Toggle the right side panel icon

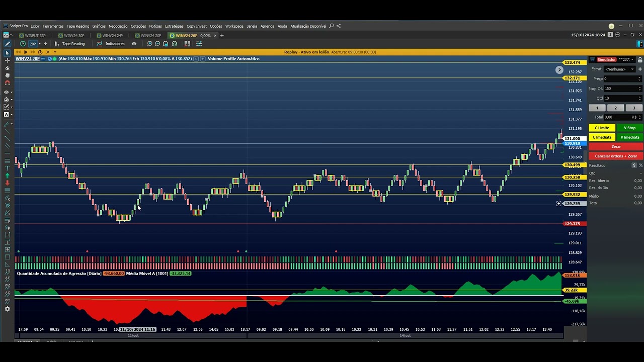pos(640,44)
